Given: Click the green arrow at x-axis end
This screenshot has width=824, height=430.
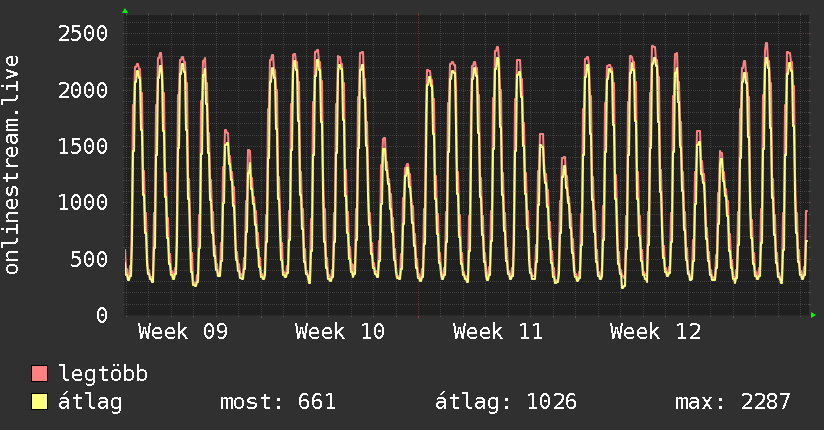Looking at the screenshot, I should (x=814, y=315).
